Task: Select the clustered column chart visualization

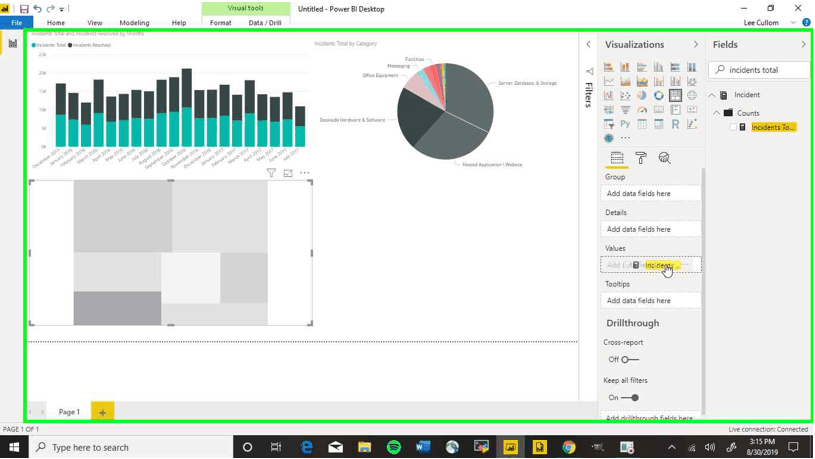Action: [659, 67]
